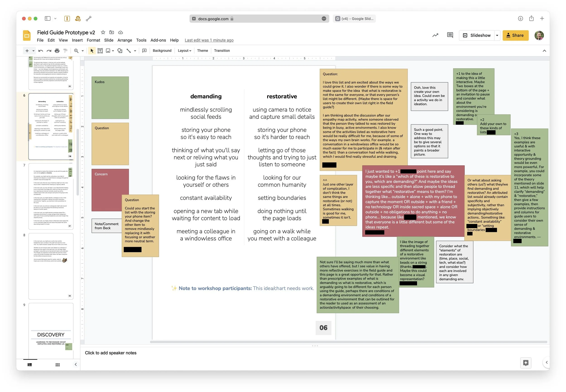
Task: Star the Field Guide Prototype document
Action: coord(103,32)
